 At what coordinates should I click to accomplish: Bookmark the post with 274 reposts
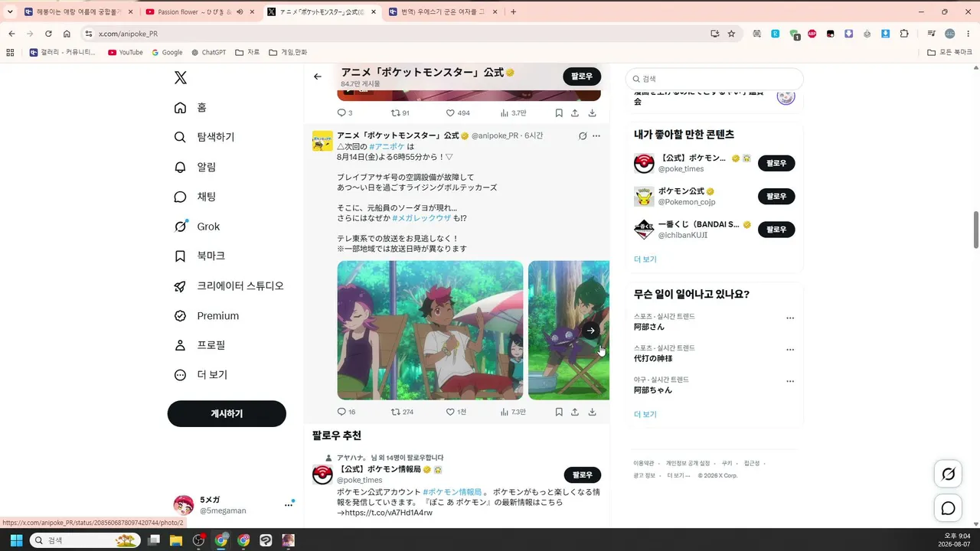pos(559,412)
